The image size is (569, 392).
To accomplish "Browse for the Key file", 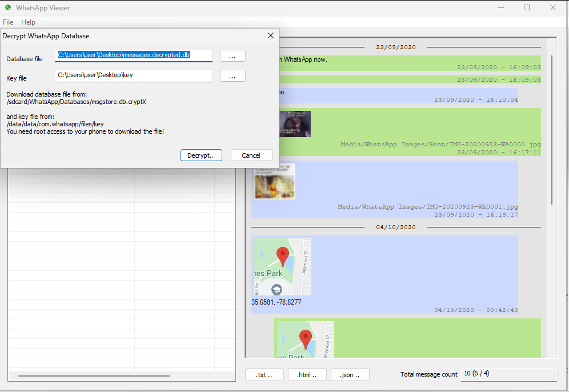I will pos(233,76).
